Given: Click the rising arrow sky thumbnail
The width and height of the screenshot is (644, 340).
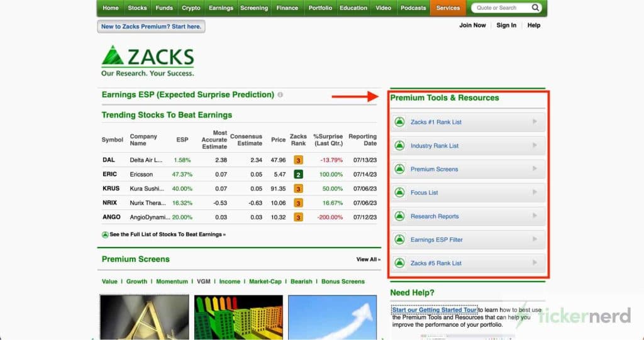Looking at the screenshot, I should click(332, 317).
